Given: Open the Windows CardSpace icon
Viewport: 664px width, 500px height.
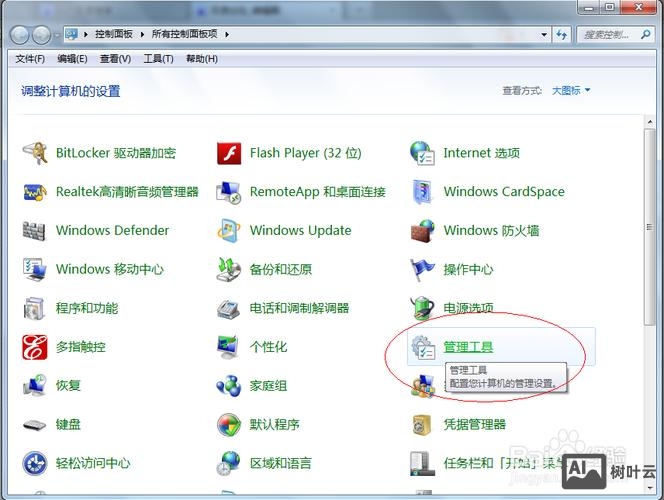Looking at the screenshot, I should pyautogui.click(x=422, y=192).
